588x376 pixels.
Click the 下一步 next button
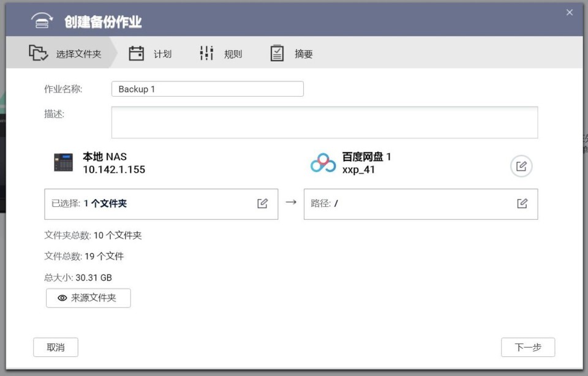(528, 347)
